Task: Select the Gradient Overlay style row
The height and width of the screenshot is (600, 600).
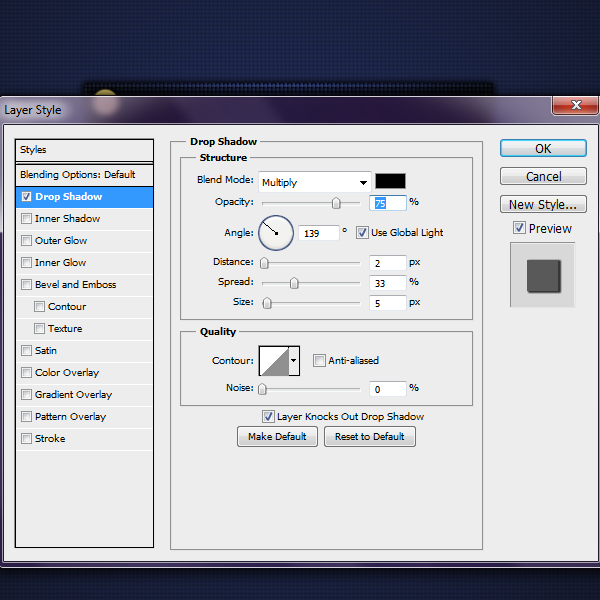Action: point(84,395)
